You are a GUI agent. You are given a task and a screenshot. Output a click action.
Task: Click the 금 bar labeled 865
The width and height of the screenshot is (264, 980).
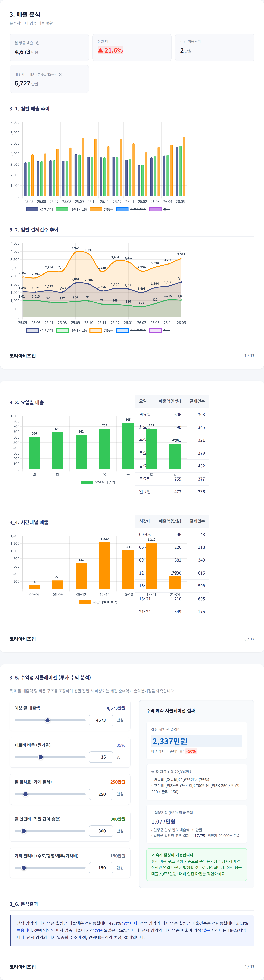(x=128, y=446)
